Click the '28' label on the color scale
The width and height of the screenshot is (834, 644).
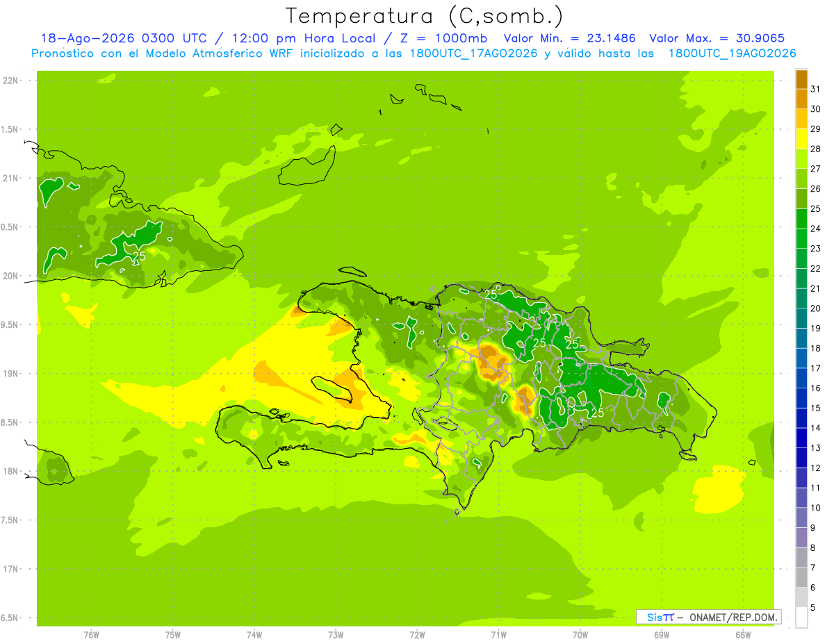(815, 149)
